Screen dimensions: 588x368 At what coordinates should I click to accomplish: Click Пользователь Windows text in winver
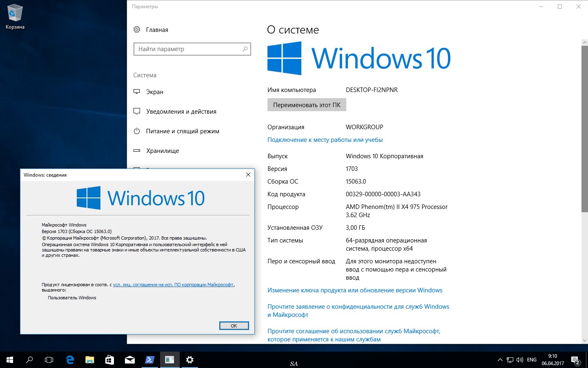[72, 298]
